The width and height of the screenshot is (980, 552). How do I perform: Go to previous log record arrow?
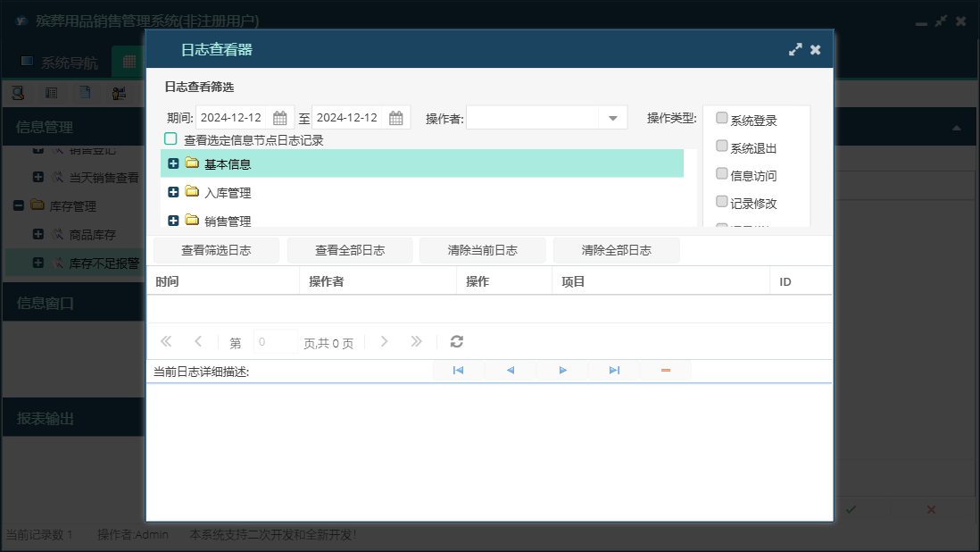[x=510, y=370]
